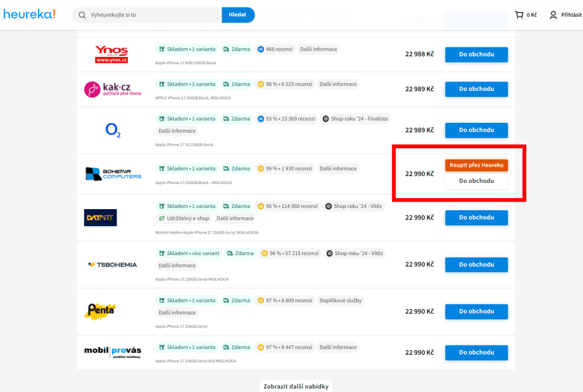This screenshot has width=583, height=392.
Task: Click the Přihlásit user icon
Action: click(553, 15)
